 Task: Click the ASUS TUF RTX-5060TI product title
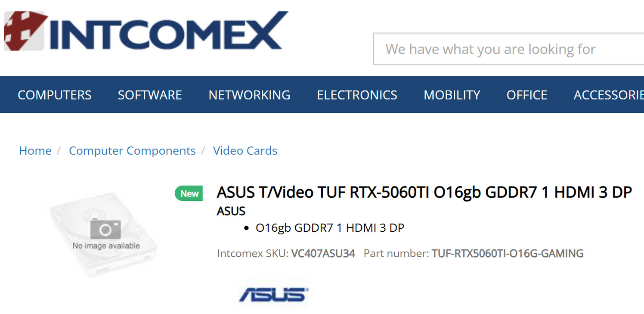(x=424, y=193)
